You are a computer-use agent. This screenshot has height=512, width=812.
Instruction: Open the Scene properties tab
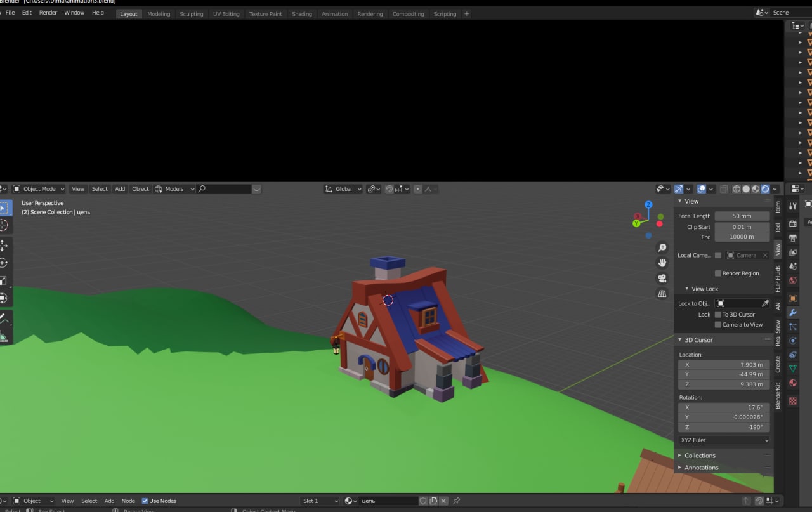793,266
